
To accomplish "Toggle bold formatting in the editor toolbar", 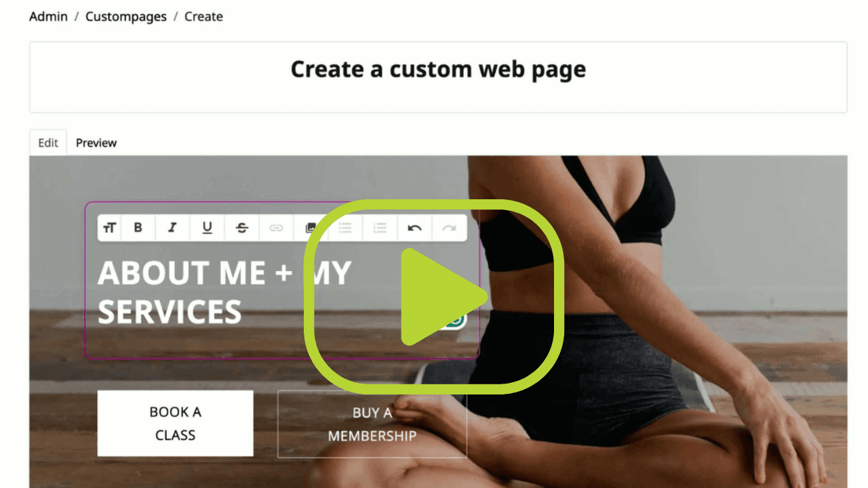I will (138, 228).
